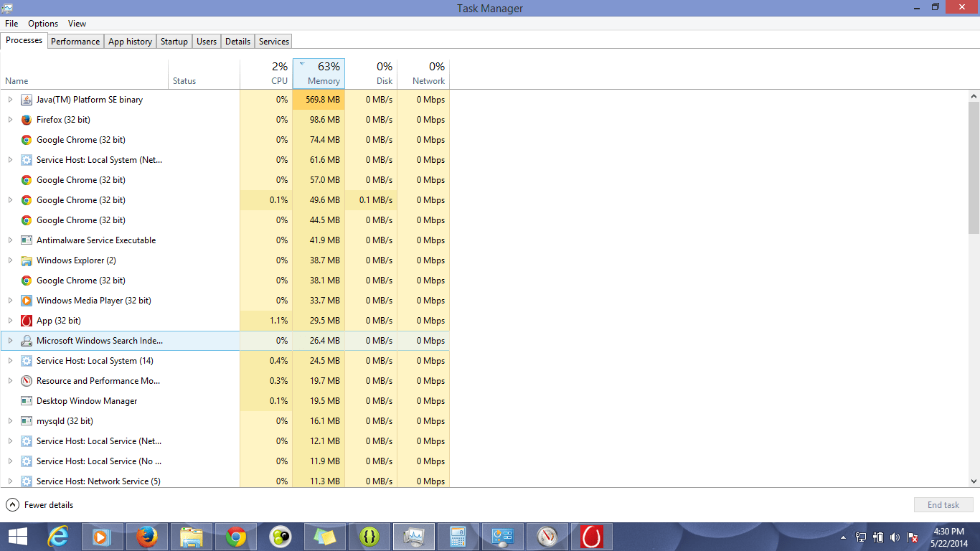The image size is (980, 551).
Task: Click gear icon of Service Host: Local System (14)
Action: click(27, 361)
